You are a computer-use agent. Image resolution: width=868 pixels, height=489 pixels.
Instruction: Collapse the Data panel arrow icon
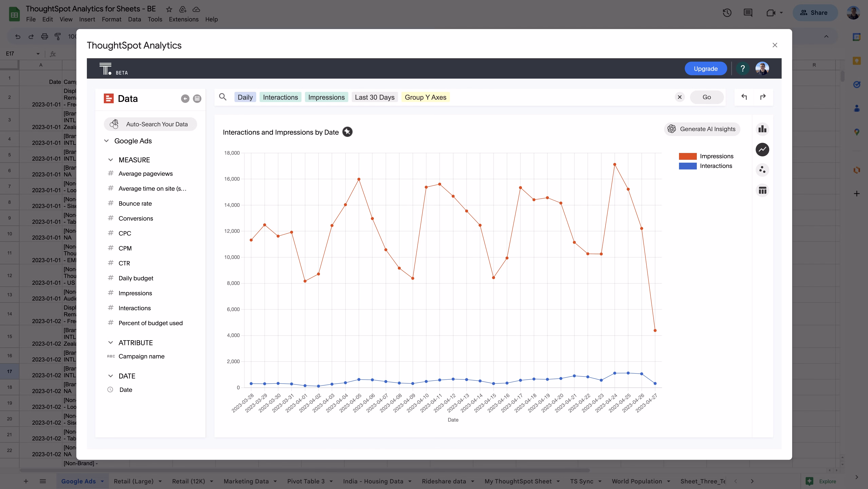pos(185,98)
